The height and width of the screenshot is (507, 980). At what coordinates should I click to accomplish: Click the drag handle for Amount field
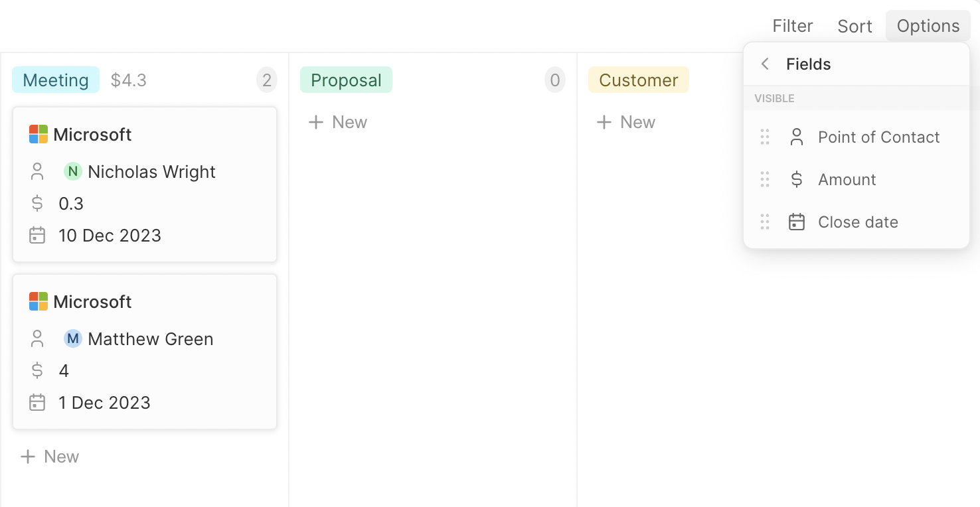pos(765,180)
